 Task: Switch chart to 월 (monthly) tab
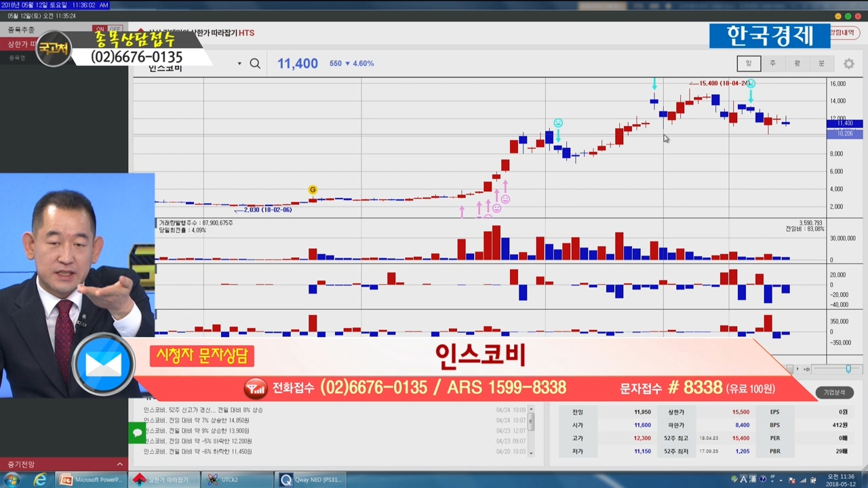pyautogui.click(x=797, y=64)
